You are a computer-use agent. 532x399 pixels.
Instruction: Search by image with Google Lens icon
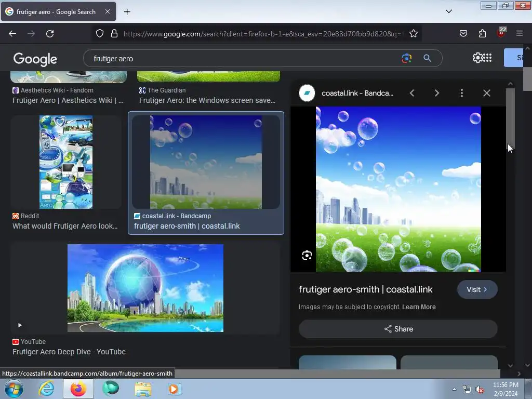[406, 58]
